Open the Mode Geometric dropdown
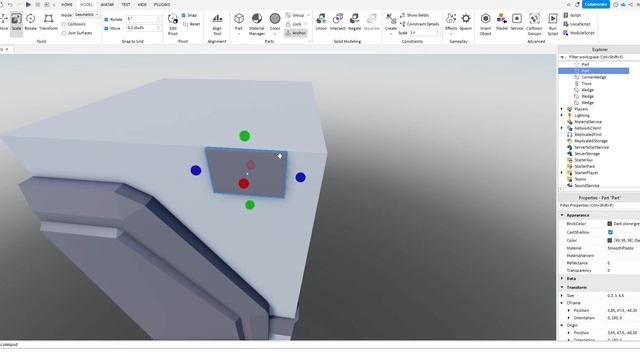 (x=87, y=15)
